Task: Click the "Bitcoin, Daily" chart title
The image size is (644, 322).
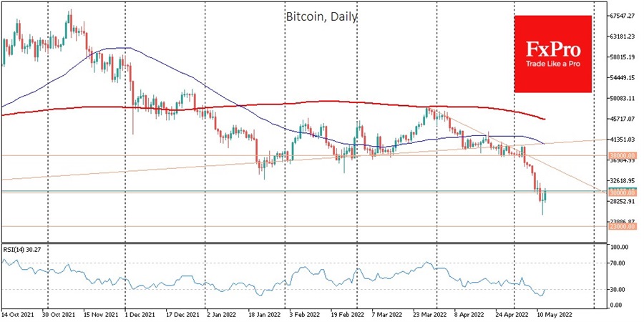Action: 323,16
